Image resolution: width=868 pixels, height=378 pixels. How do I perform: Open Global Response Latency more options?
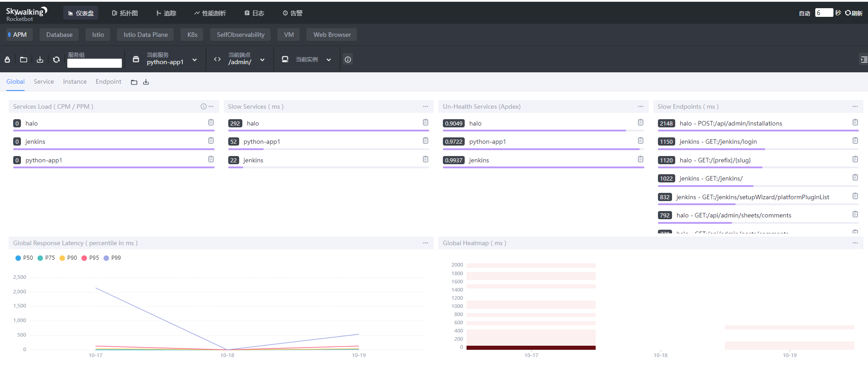pyautogui.click(x=426, y=243)
